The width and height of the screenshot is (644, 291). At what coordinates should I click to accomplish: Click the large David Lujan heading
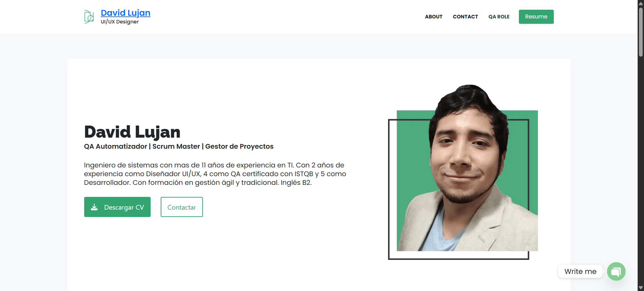point(132,132)
